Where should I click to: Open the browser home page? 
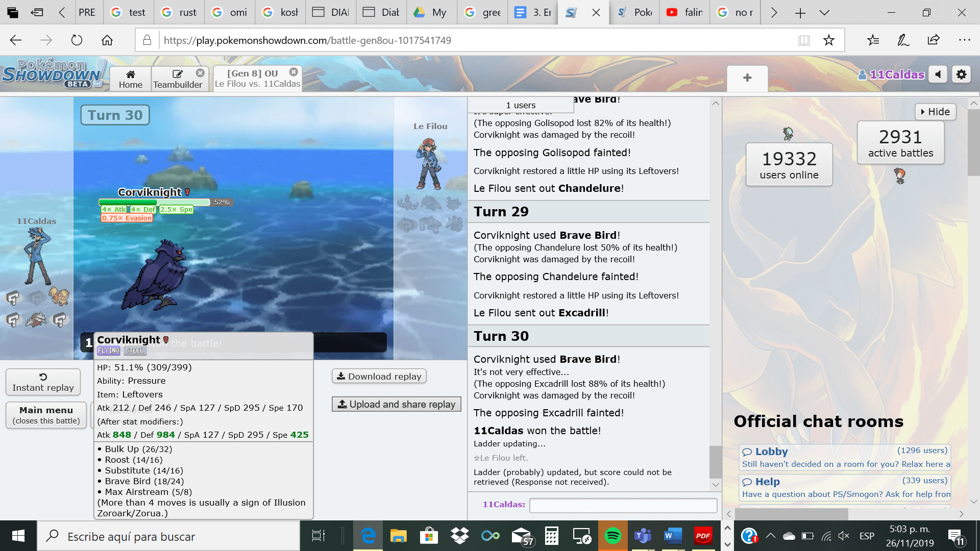point(107,40)
